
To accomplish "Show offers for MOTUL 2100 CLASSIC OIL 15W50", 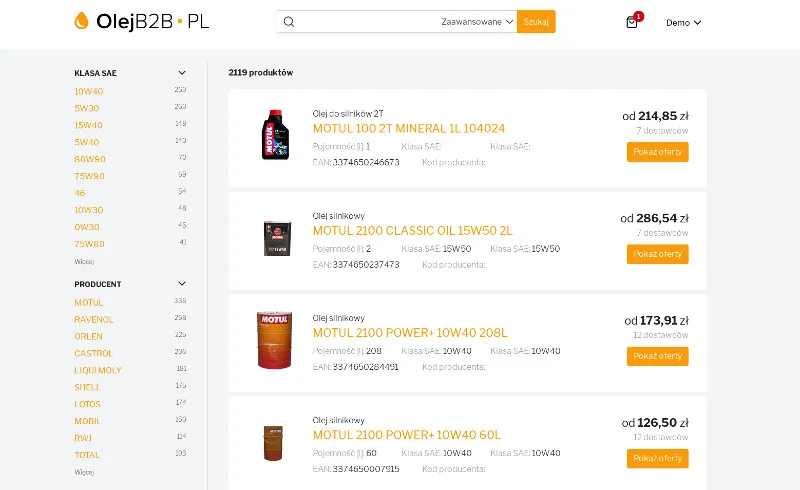I will click(658, 254).
